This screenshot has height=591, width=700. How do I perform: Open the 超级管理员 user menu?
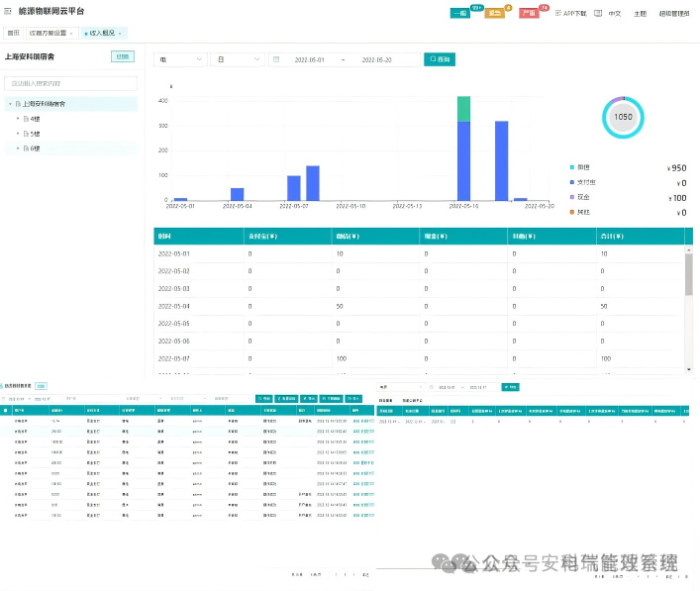[x=674, y=14]
